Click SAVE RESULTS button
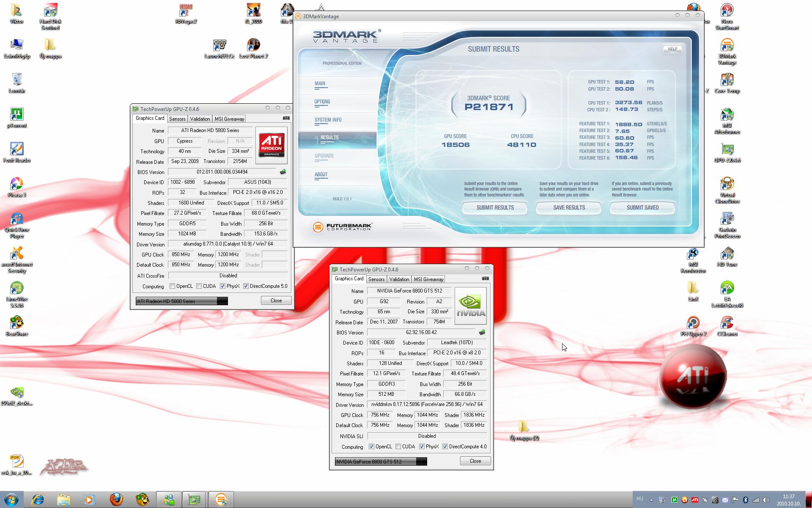The image size is (812, 508). click(x=569, y=208)
